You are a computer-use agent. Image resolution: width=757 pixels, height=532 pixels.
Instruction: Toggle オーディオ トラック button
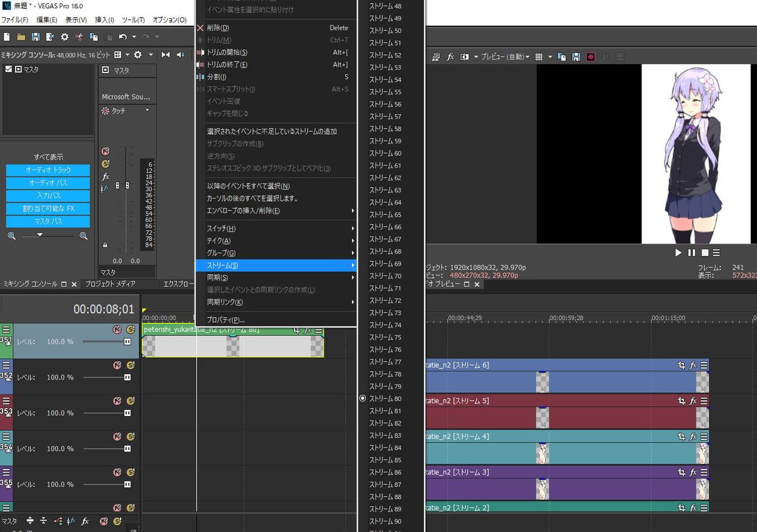[48, 170]
